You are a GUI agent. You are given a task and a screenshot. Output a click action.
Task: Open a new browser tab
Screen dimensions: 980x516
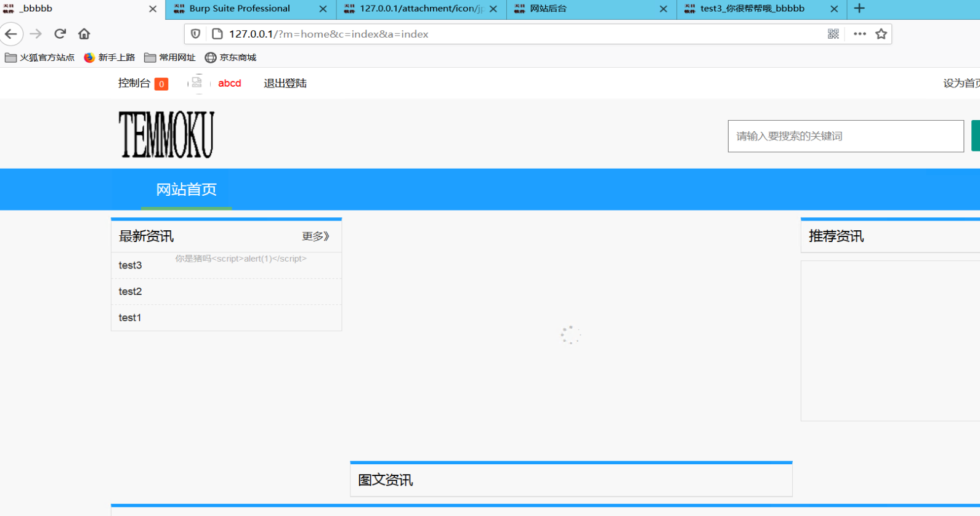pyautogui.click(x=860, y=9)
